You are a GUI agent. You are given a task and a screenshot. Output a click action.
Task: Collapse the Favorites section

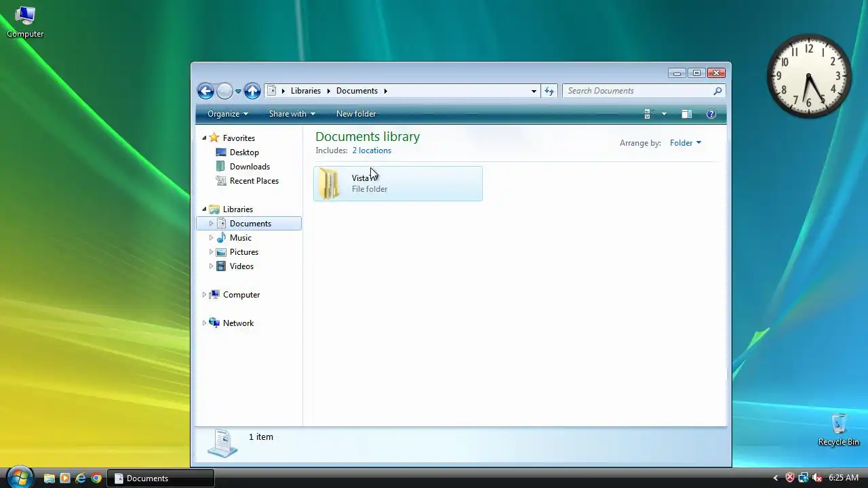[x=204, y=138]
